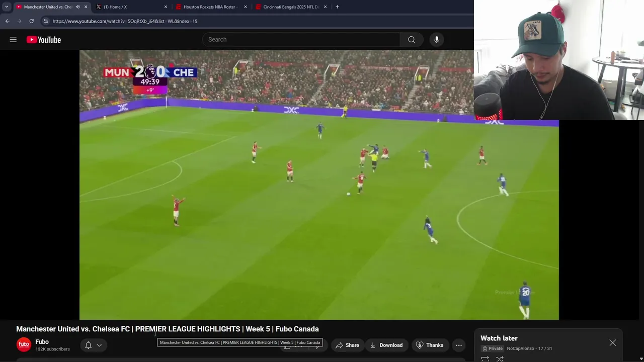Open a new browser tab

337,7
